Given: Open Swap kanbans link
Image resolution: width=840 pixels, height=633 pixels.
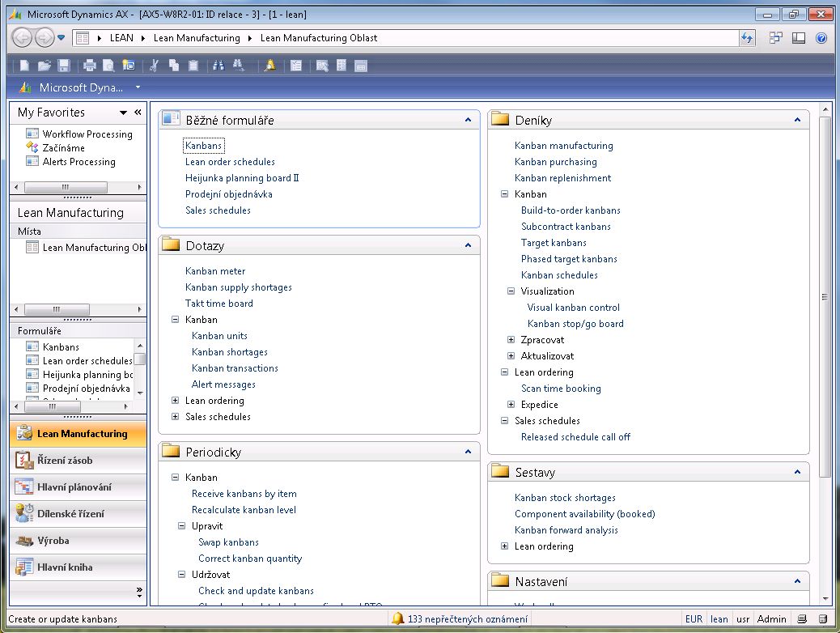Looking at the screenshot, I should (x=228, y=542).
